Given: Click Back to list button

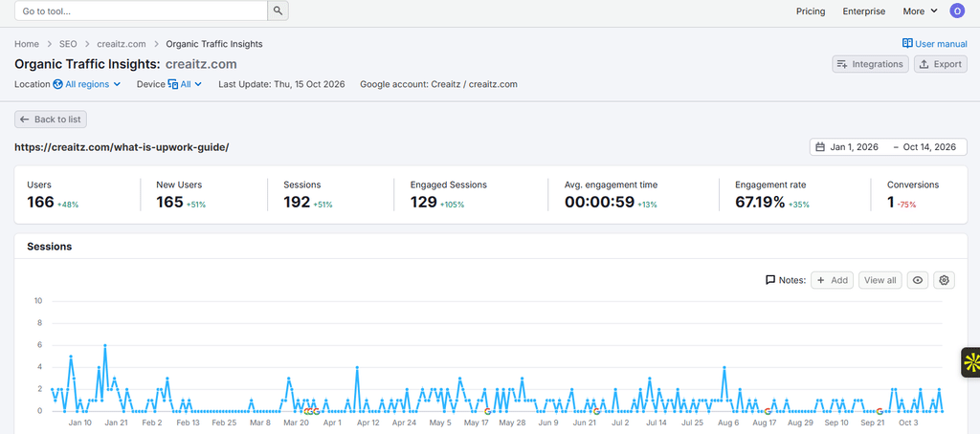Looking at the screenshot, I should pyautogui.click(x=51, y=119).
